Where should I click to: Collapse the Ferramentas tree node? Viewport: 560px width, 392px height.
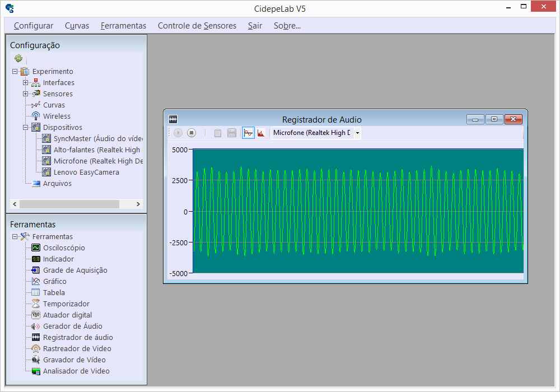click(x=15, y=236)
